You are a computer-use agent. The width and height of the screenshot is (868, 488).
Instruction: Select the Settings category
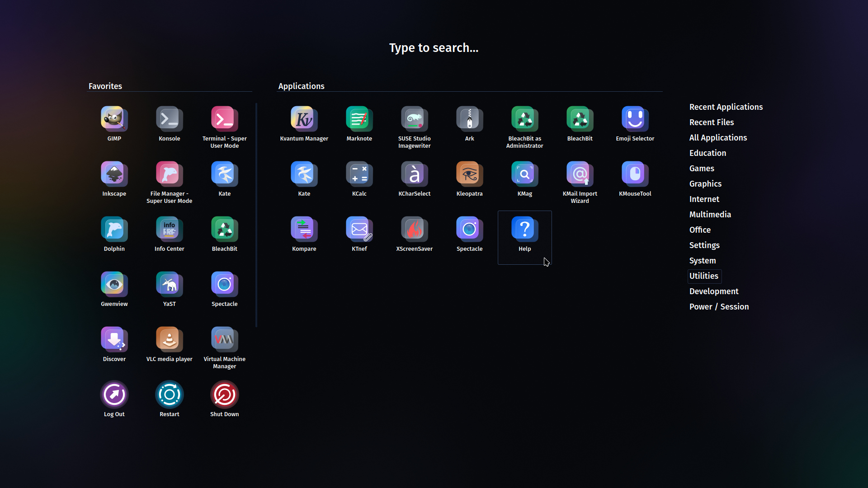[x=704, y=245]
